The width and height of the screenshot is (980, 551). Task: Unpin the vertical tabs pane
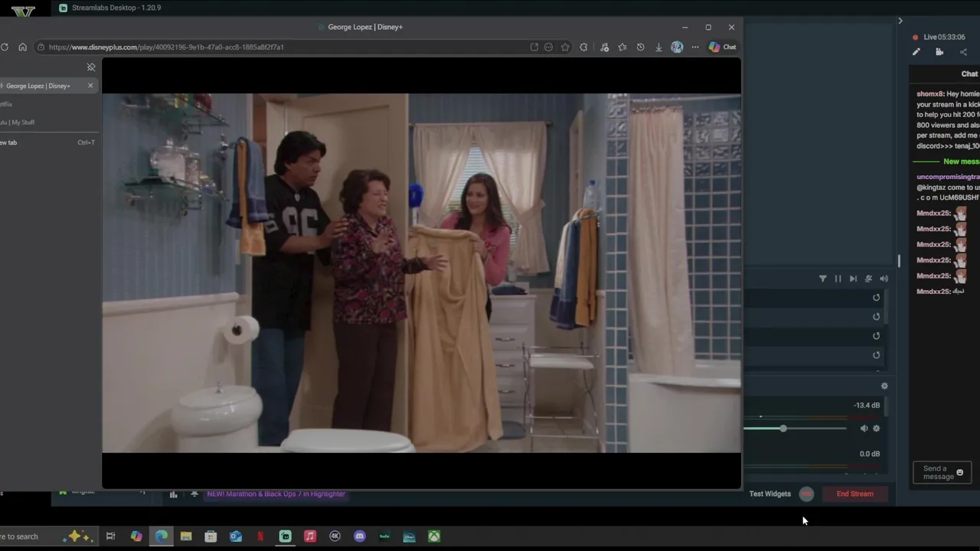pos(91,67)
